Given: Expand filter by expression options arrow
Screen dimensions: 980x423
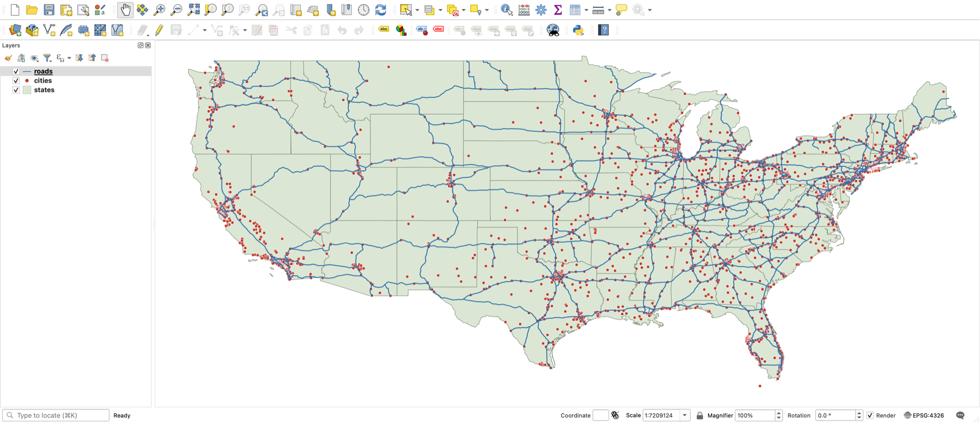Looking at the screenshot, I should click(69, 58).
